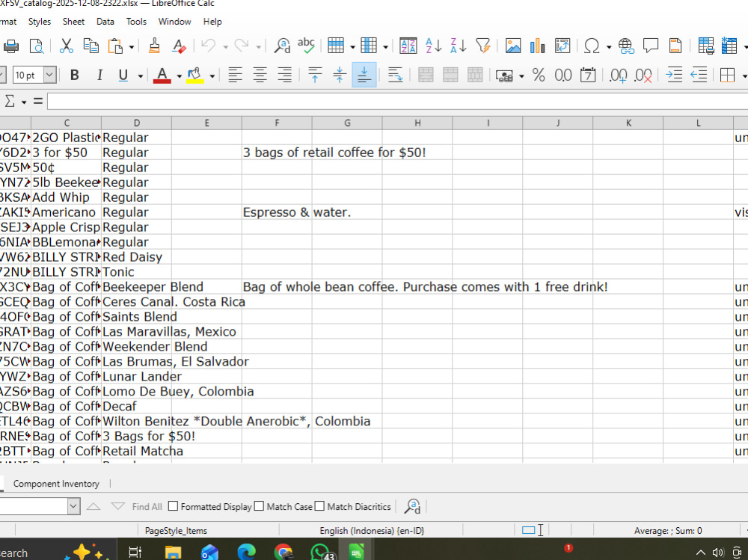Toggle Underline formatting
The height and width of the screenshot is (560, 748).
pos(123,75)
